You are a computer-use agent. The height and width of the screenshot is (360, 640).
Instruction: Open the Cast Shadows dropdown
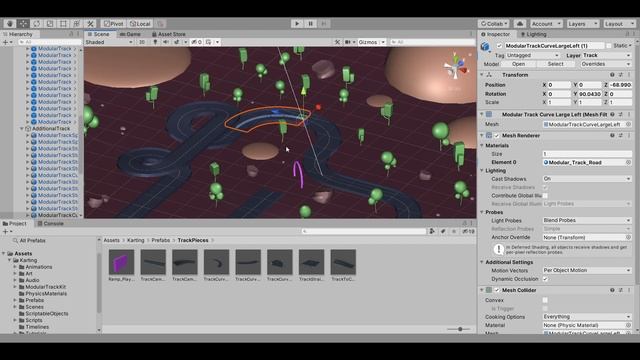click(587, 179)
